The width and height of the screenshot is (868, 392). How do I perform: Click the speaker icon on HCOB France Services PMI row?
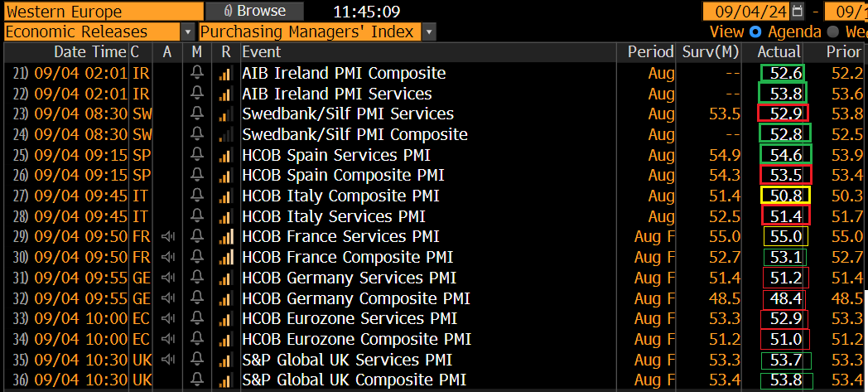coord(168,237)
